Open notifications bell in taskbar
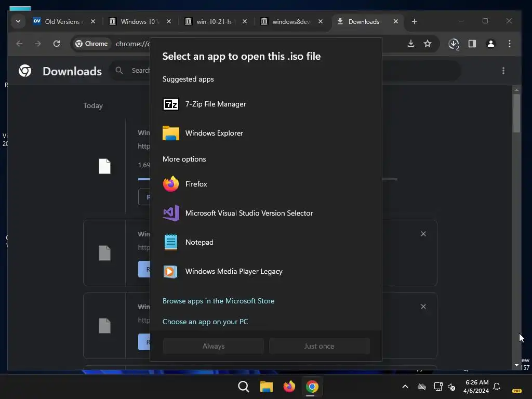Image resolution: width=532 pixels, height=399 pixels. pos(497,387)
